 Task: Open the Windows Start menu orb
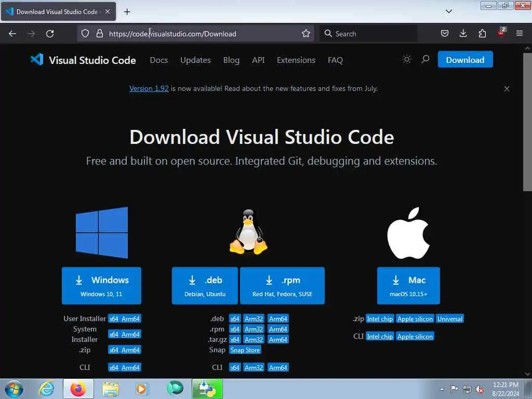(14, 389)
